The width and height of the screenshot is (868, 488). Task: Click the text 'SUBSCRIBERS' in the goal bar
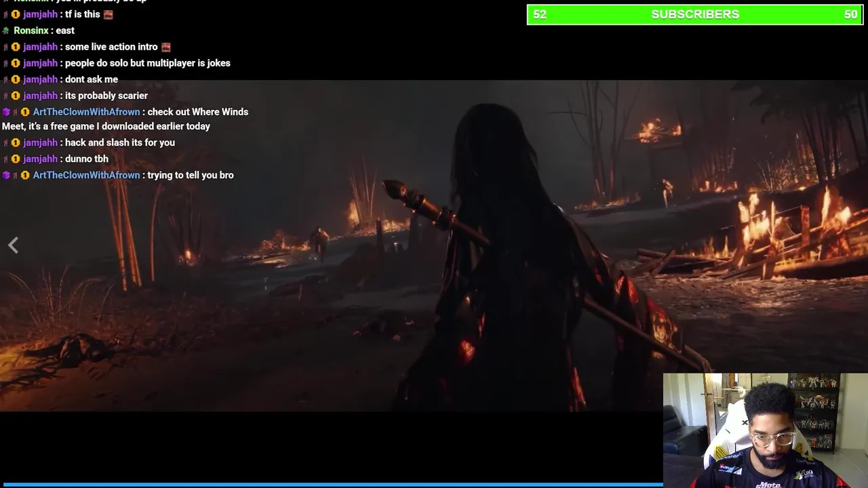[695, 14]
